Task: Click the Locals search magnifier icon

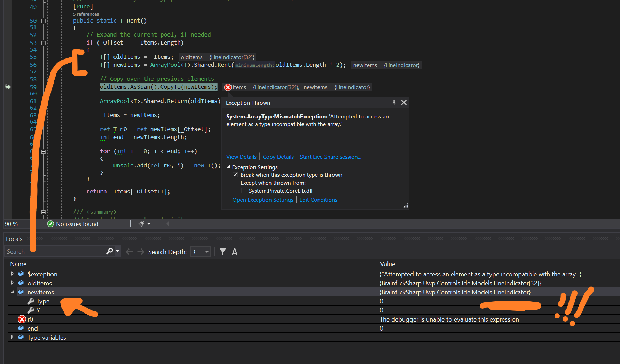Action: (110, 251)
